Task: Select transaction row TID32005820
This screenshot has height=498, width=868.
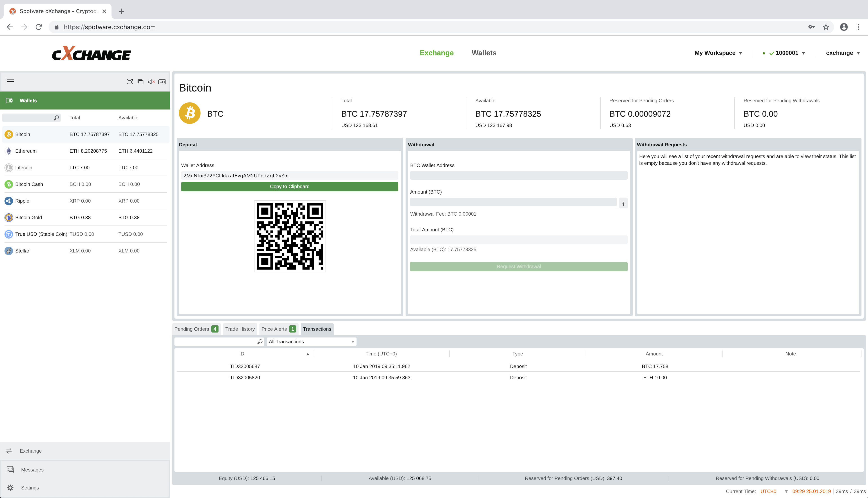Action: [x=518, y=378]
